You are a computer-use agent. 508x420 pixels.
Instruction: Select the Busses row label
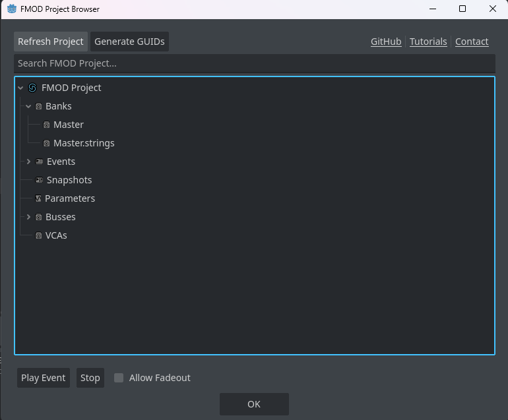click(61, 217)
